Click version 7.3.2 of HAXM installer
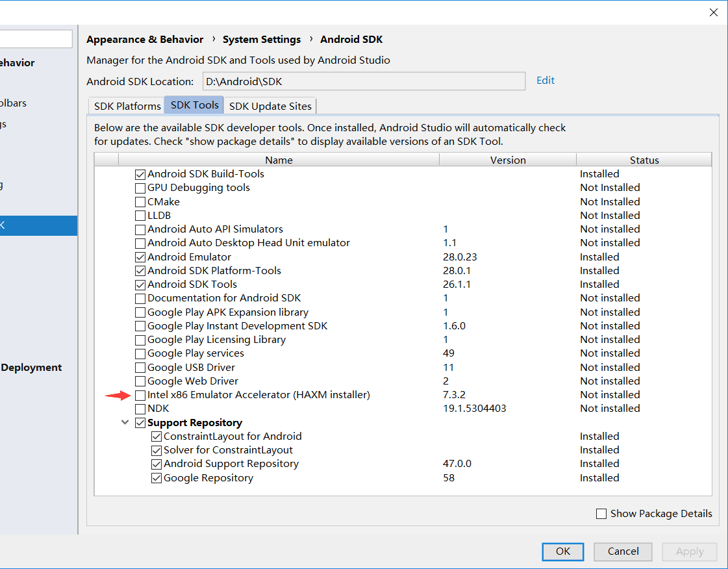This screenshot has width=728, height=569. pyautogui.click(x=454, y=395)
